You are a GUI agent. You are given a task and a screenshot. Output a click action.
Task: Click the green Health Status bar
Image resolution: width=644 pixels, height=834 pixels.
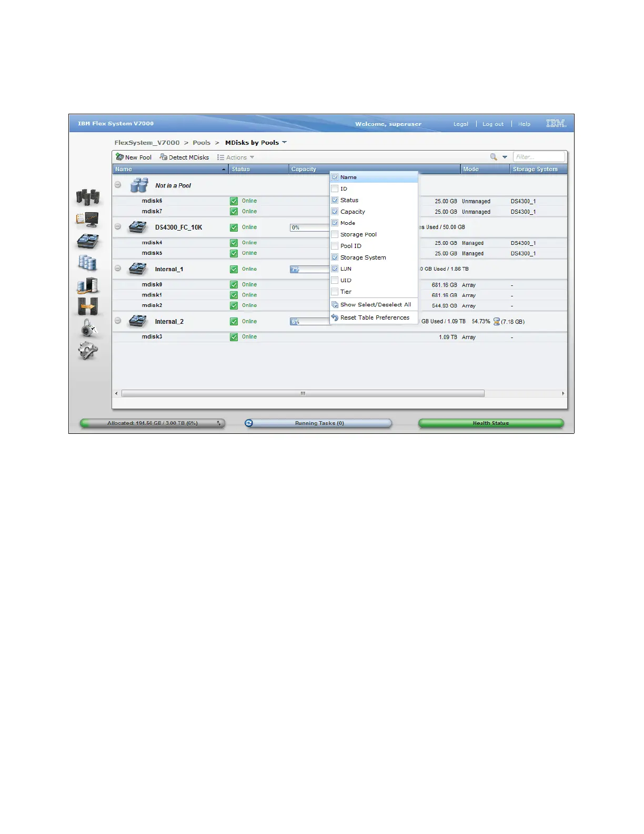pos(491,423)
